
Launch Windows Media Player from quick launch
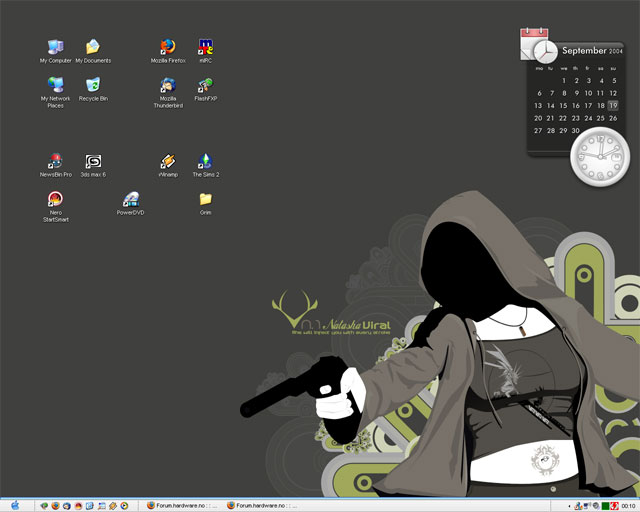click(124, 506)
